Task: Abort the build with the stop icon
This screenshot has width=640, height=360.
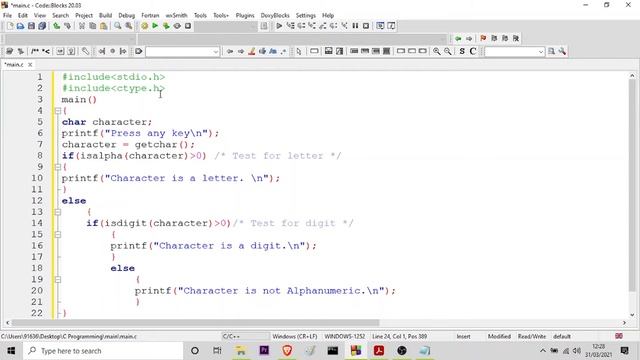Action: pos(188,26)
